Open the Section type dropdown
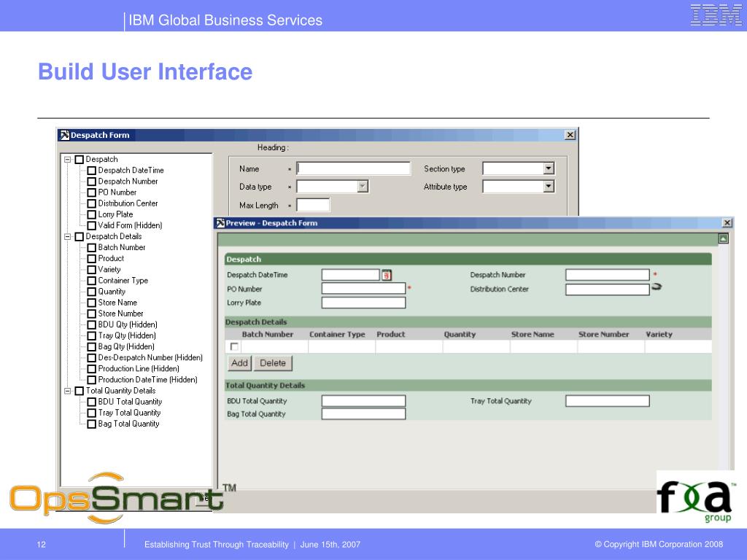Screen dimensions: 747x560 pyautogui.click(x=549, y=169)
